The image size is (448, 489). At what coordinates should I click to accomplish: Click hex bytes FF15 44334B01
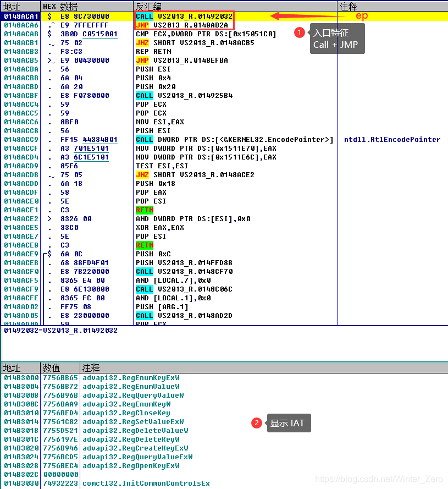pos(89,139)
